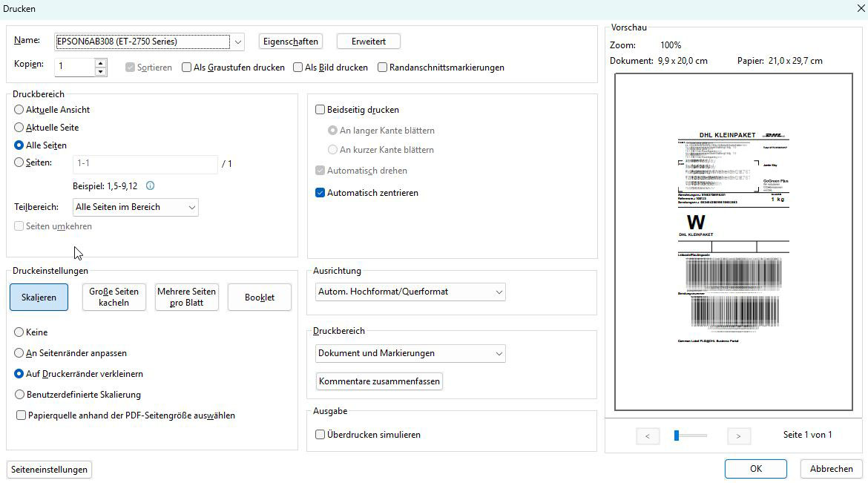This screenshot has height=483, width=868.
Task: Confirm printing with OK
Action: [756, 469]
